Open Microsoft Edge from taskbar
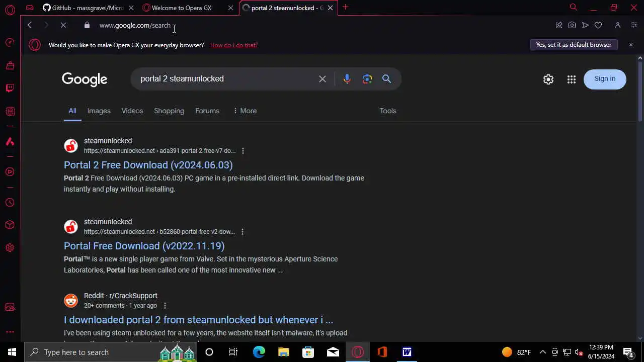 click(259, 352)
